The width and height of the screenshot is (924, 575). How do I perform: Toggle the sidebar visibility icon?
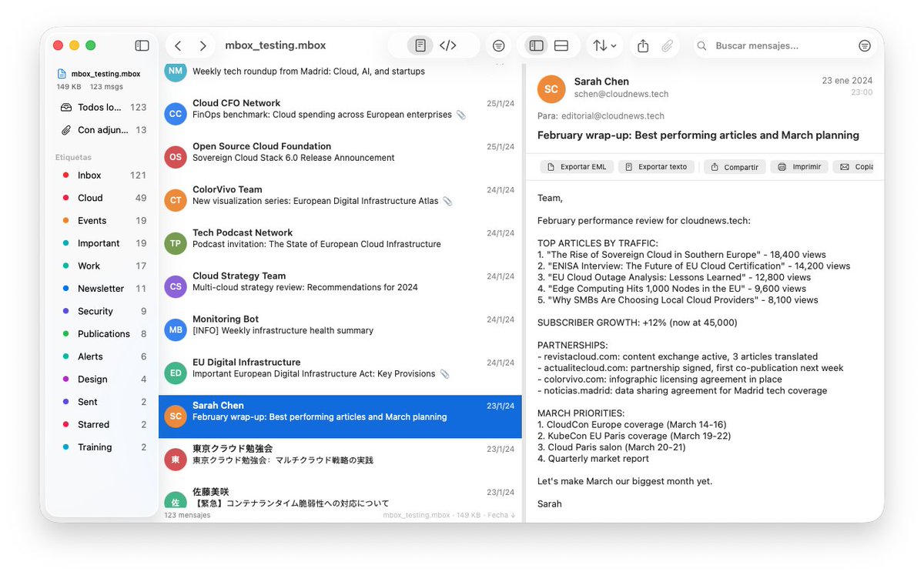142,45
